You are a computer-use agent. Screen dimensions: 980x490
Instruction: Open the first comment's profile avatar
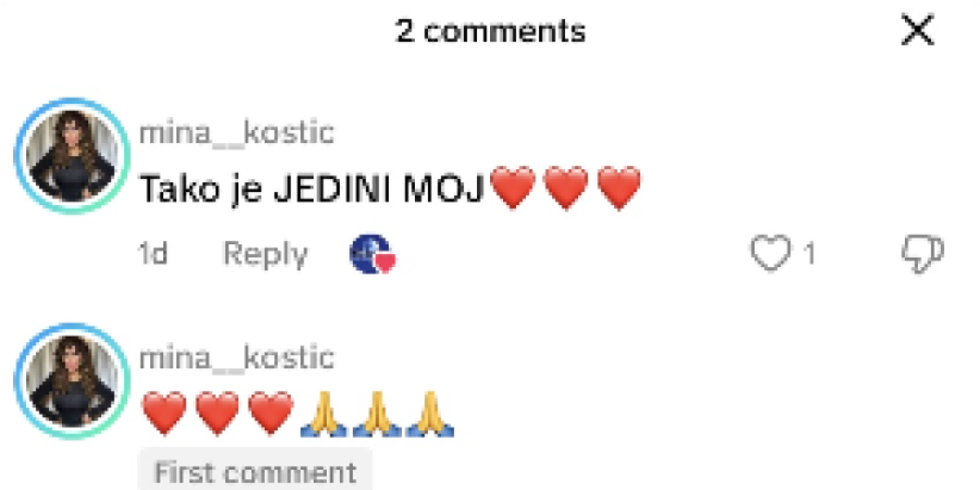(x=73, y=156)
